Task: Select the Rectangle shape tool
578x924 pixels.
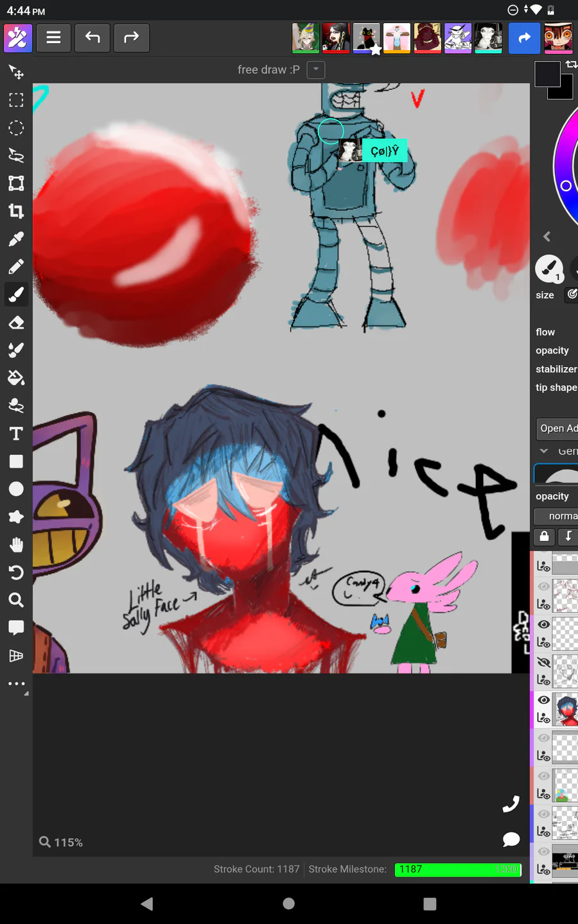Action: 16,461
